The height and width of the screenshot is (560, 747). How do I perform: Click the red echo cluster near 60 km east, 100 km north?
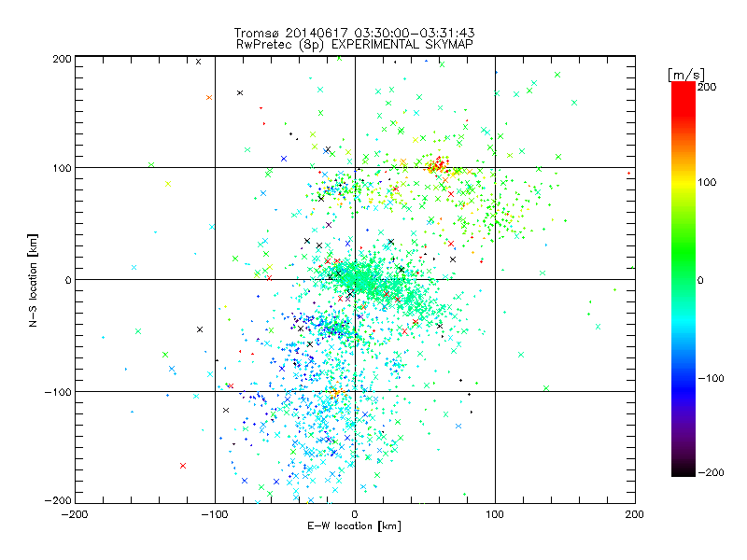coord(437,165)
